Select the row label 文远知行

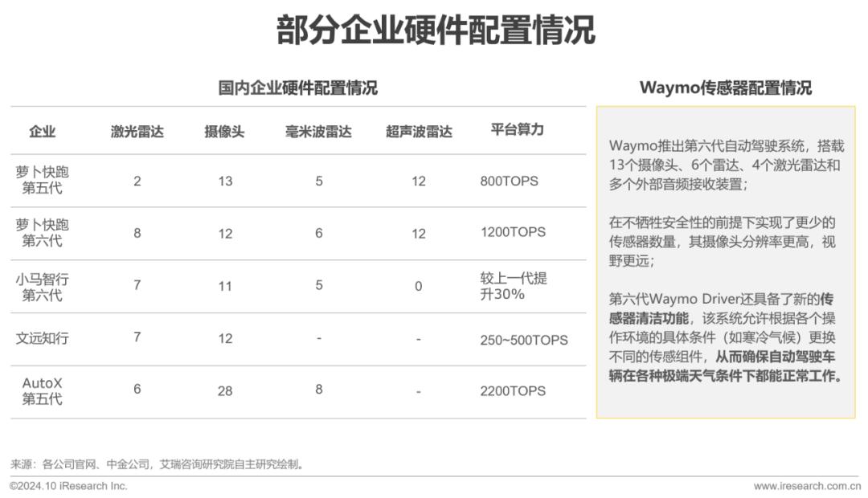coord(42,338)
